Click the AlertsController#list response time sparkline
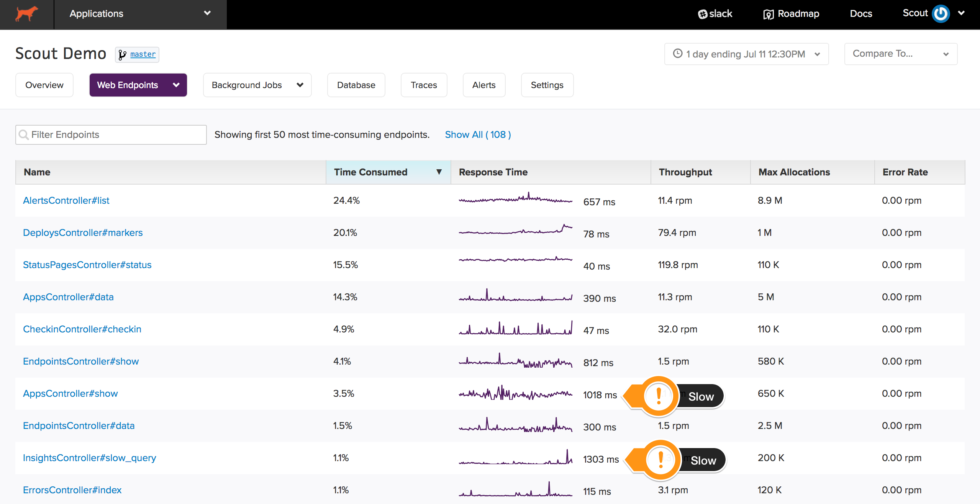 tap(515, 198)
